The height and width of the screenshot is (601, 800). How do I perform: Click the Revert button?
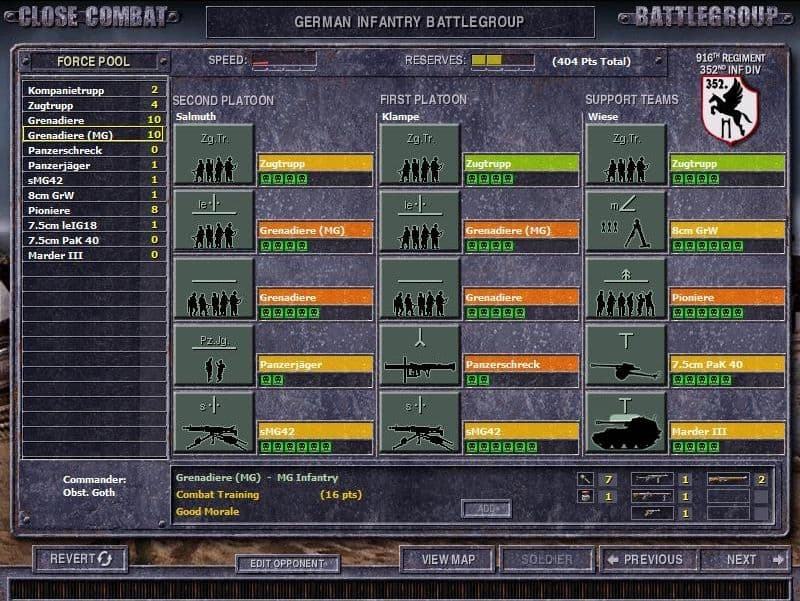click(x=81, y=559)
